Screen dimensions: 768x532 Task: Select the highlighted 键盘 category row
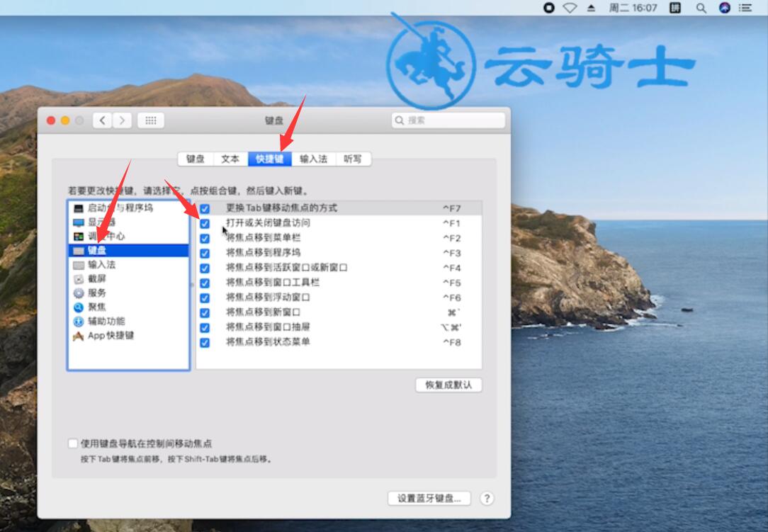tap(129, 251)
